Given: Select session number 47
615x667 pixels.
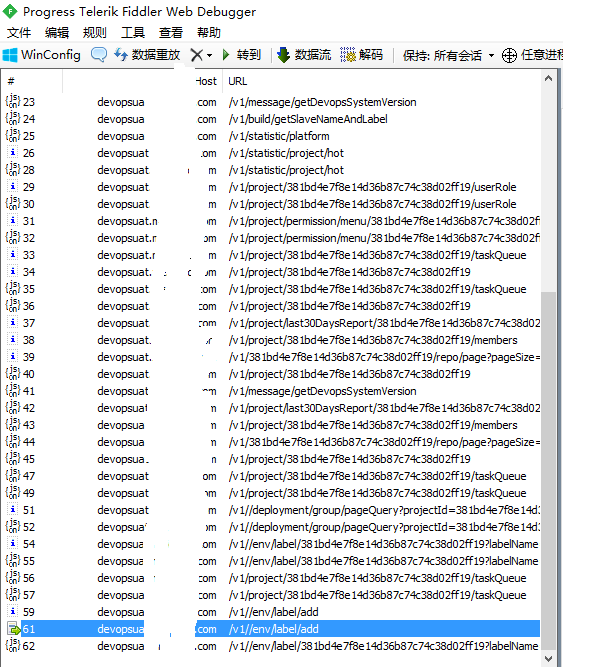Looking at the screenshot, I should point(29,476).
